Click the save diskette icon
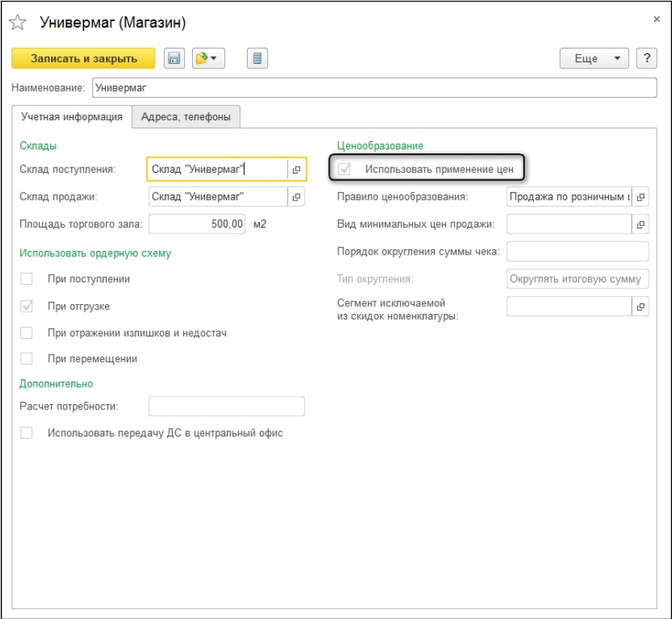This screenshot has width=672, height=619. [174, 59]
